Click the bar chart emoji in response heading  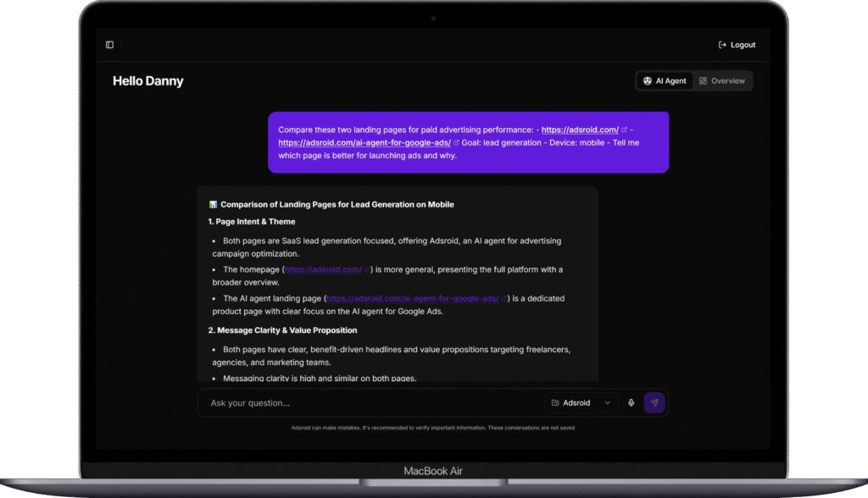point(213,205)
